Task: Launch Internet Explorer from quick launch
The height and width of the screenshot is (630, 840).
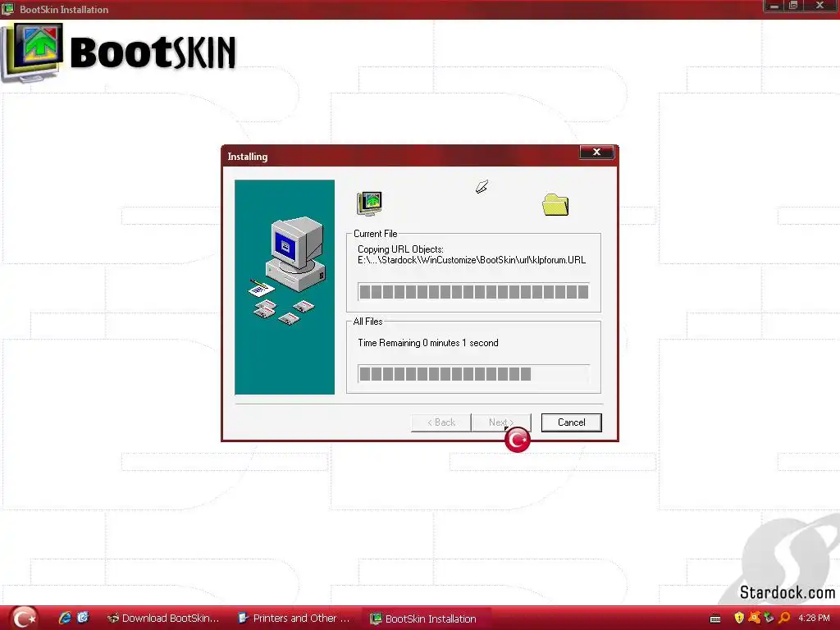Action: pyautogui.click(x=65, y=618)
